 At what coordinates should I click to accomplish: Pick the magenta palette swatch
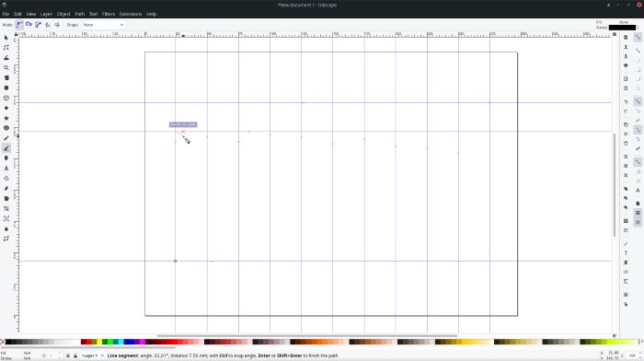[x=143, y=342]
